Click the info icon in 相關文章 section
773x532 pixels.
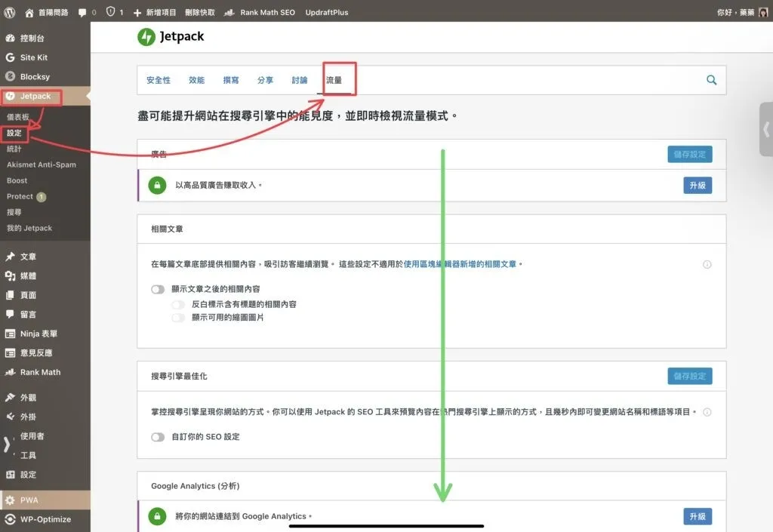click(x=707, y=265)
